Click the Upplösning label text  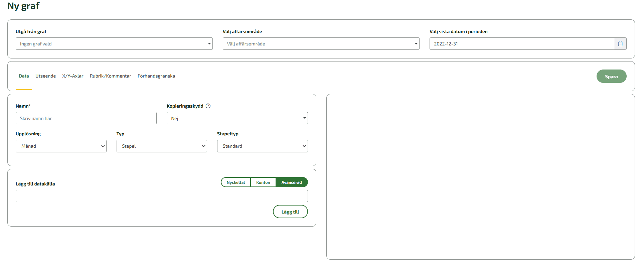pos(28,134)
